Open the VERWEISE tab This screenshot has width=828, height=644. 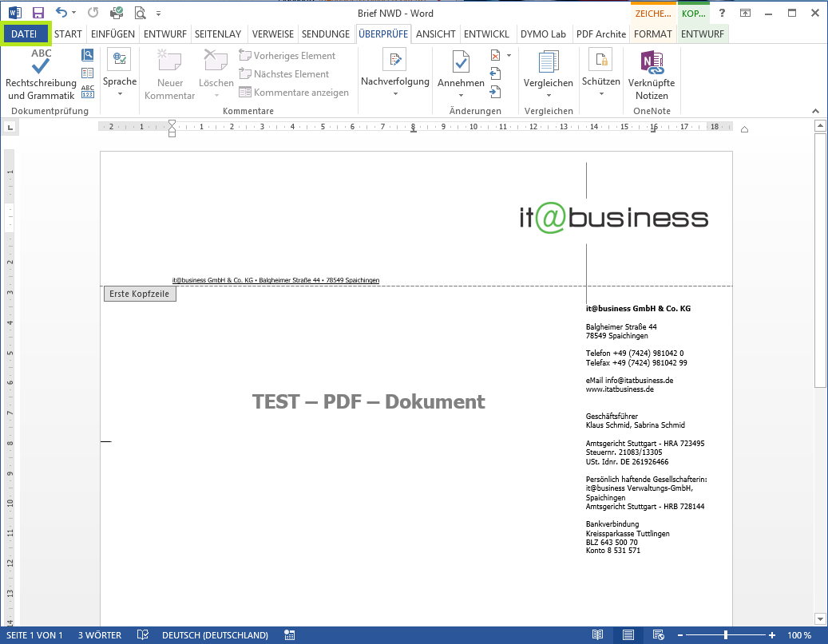coord(272,34)
